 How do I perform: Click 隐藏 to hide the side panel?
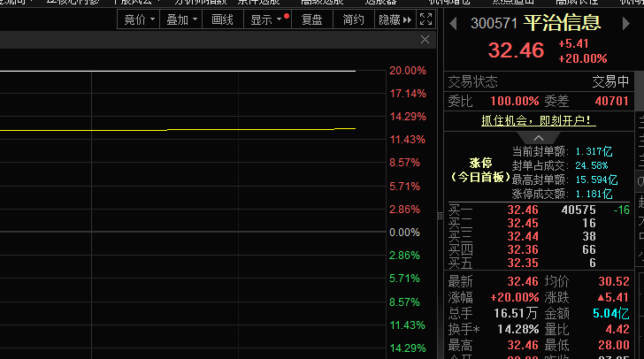point(395,19)
